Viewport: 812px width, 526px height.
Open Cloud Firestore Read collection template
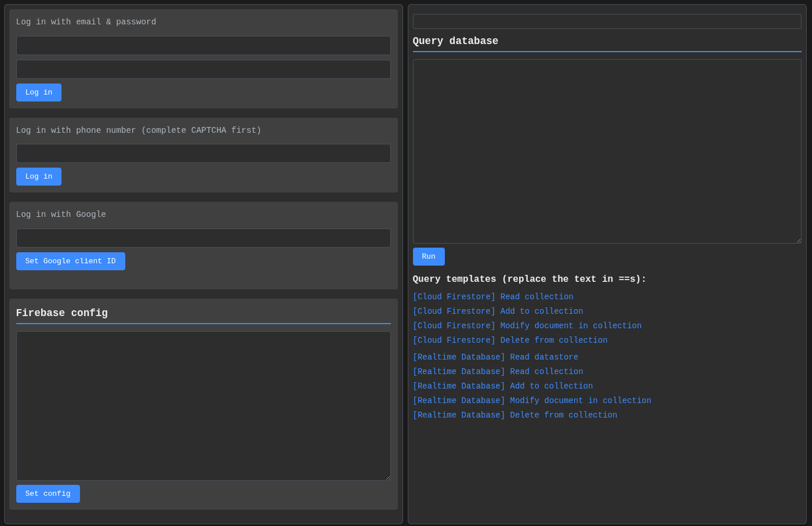pyautogui.click(x=493, y=297)
